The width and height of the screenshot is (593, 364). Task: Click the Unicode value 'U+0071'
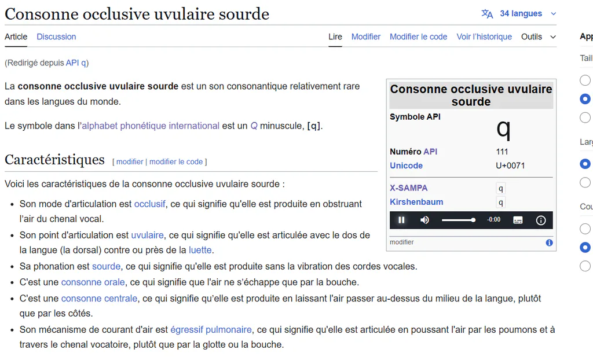[x=510, y=166]
